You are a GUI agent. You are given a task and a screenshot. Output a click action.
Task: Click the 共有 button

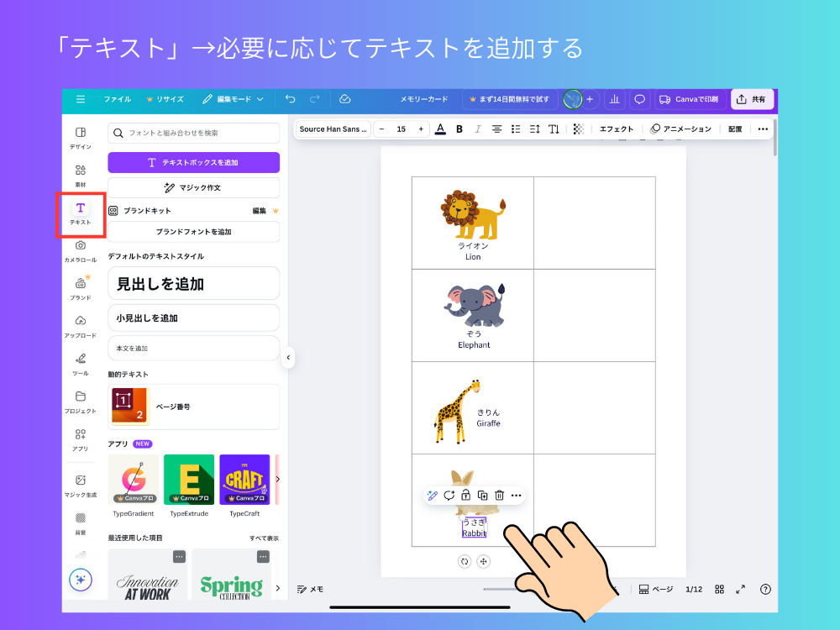pos(752,98)
